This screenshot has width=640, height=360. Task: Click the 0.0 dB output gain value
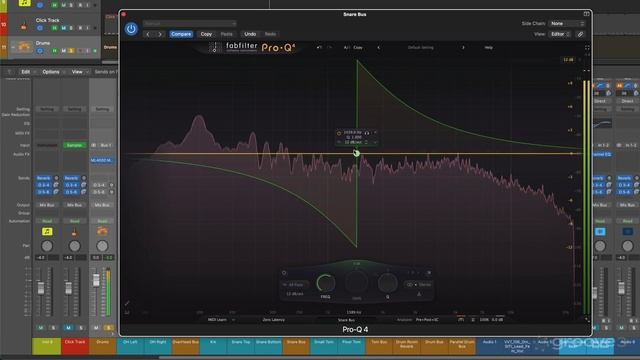point(498,320)
